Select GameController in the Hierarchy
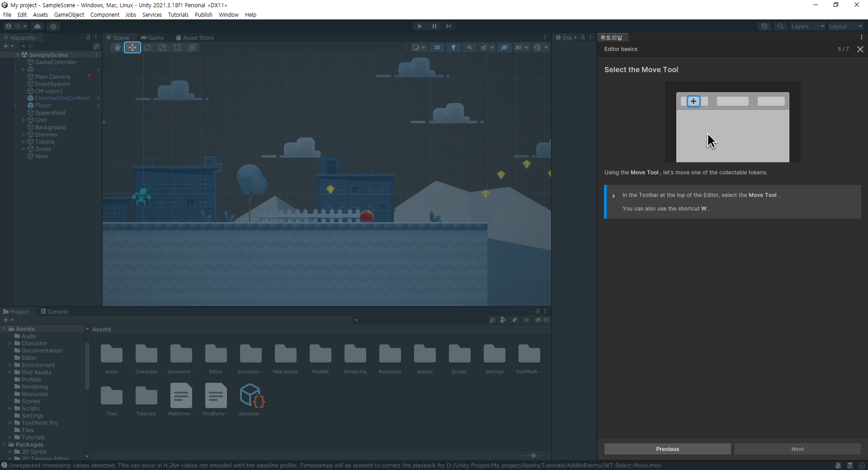868x470 pixels. click(x=56, y=62)
